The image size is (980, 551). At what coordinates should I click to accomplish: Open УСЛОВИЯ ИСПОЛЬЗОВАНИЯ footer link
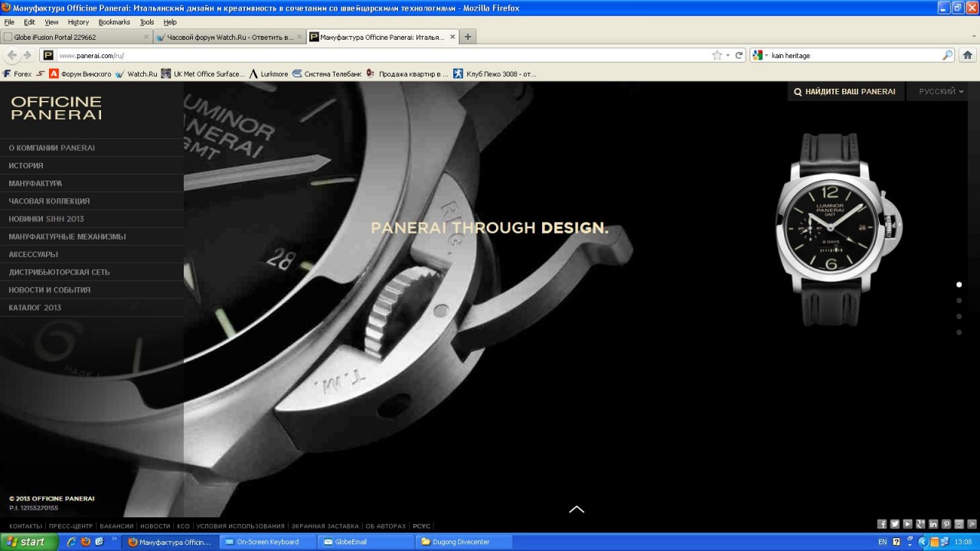tap(240, 527)
